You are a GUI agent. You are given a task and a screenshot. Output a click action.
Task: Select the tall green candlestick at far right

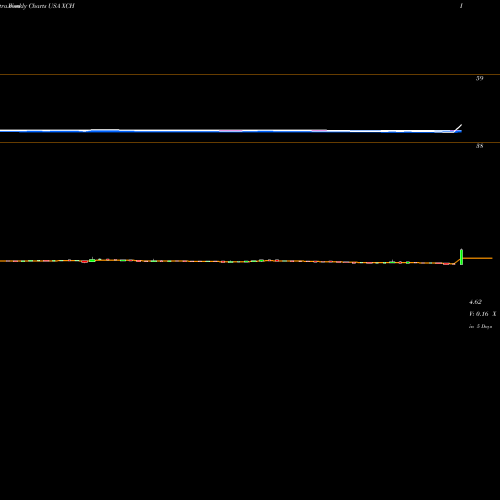[x=461, y=257]
